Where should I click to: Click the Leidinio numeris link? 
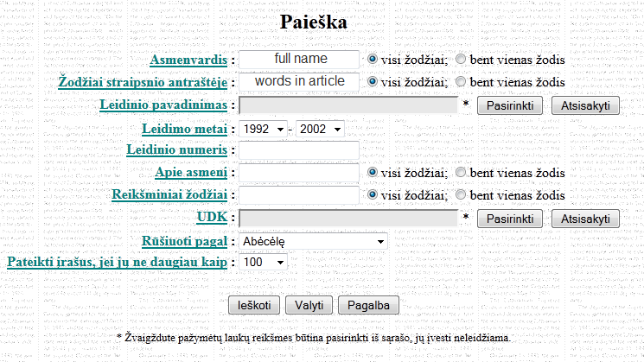[176, 149]
